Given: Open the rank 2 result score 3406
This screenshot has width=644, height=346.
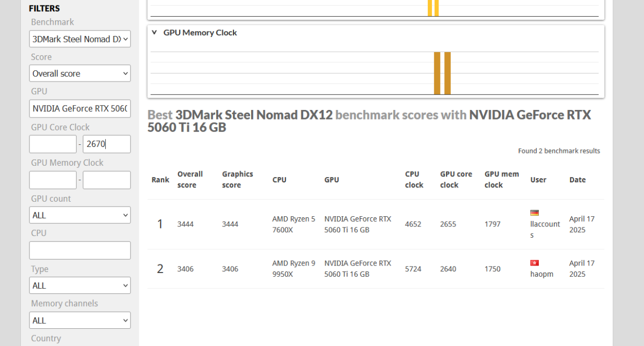Looking at the screenshot, I should click(185, 269).
